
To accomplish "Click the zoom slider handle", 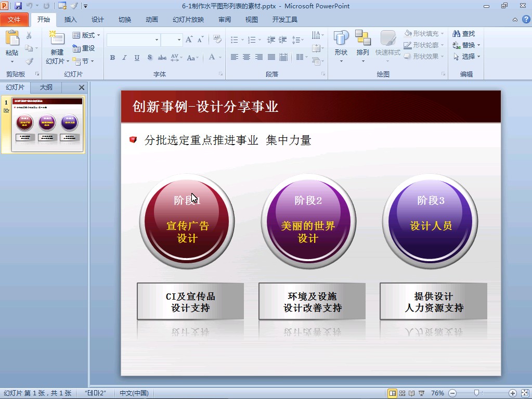I will click(x=476, y=393).
